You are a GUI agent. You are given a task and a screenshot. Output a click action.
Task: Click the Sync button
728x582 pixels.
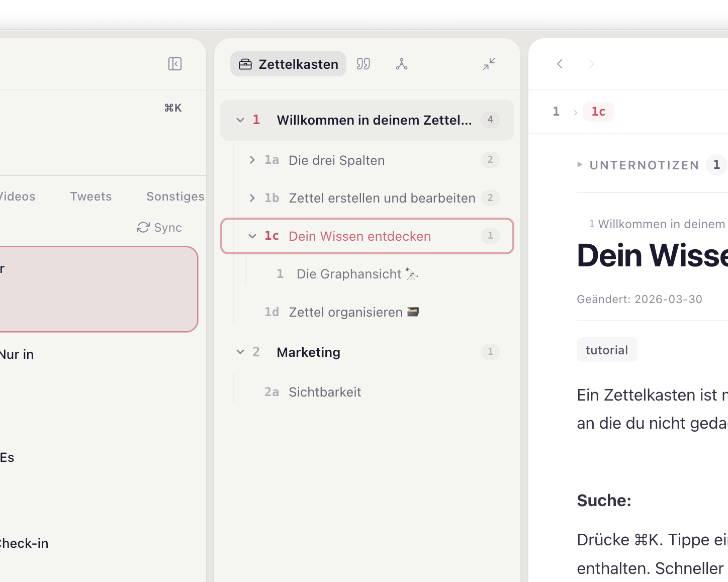coord(159,228)
